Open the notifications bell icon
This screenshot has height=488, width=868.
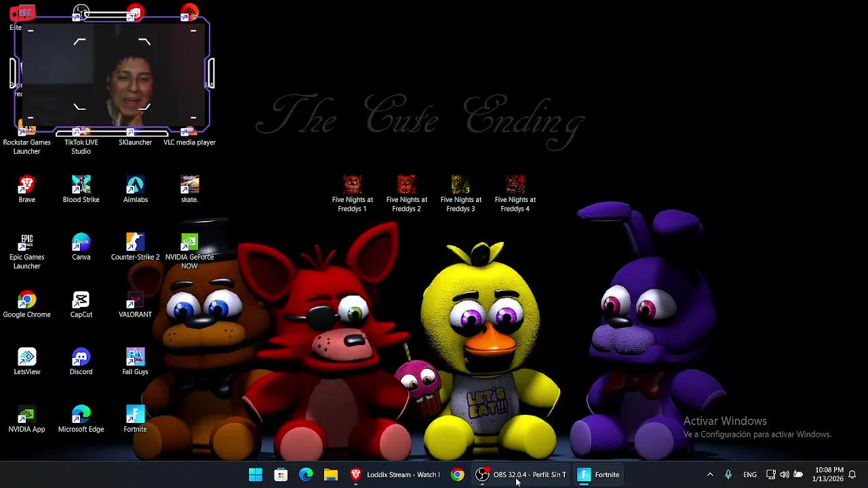[x=852, y=474]
